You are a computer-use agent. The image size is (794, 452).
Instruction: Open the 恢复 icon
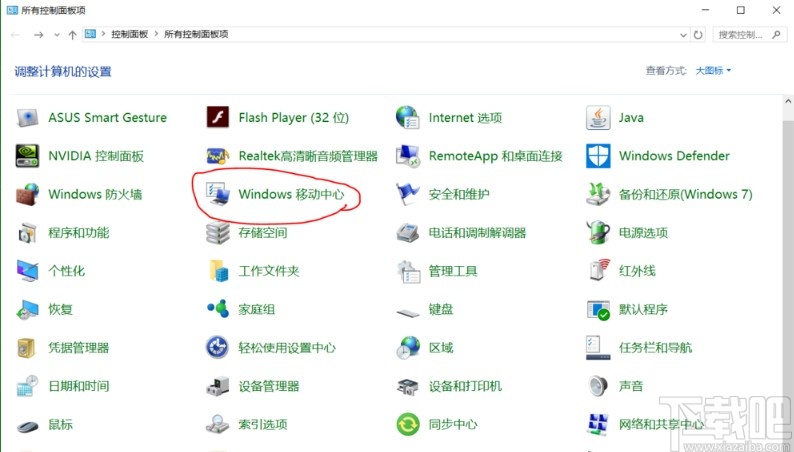(27, 310)
